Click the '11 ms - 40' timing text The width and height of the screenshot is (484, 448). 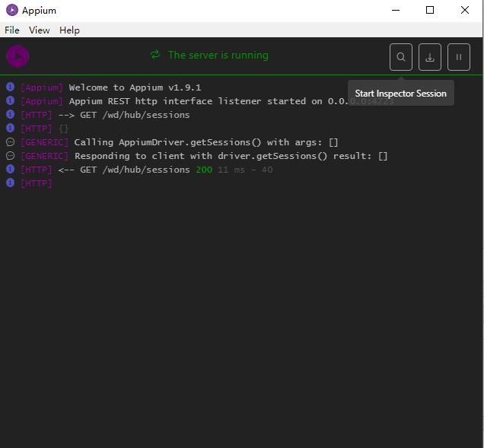pos(245,170)
